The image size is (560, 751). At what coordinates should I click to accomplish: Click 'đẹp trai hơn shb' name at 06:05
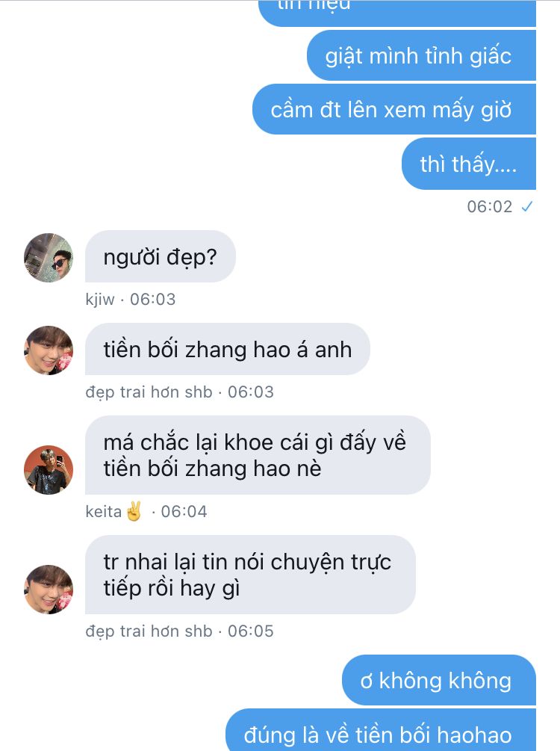coord(149,631)
